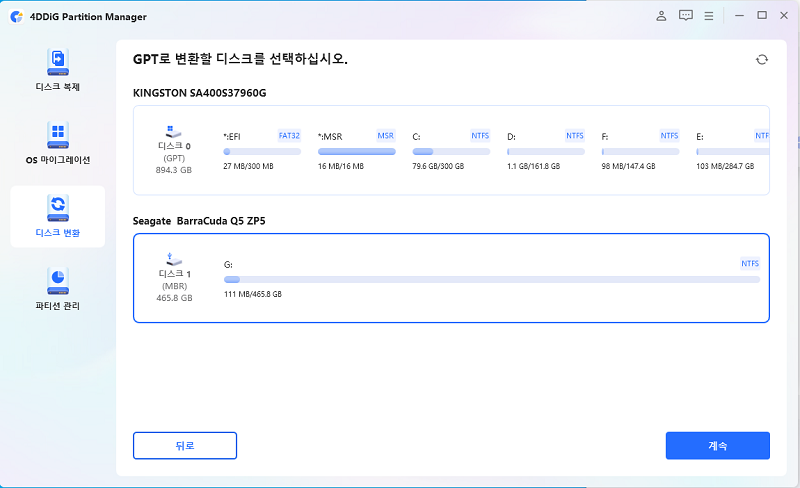Click the E: partition label
The height and width of the screenshot is (488, 800).
(x=700, y=137)
